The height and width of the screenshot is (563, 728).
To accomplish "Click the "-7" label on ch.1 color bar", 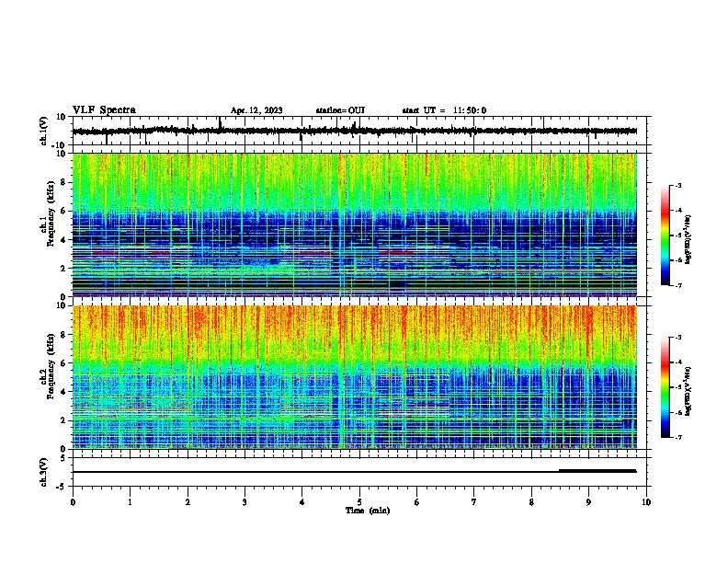I will 677,285.
